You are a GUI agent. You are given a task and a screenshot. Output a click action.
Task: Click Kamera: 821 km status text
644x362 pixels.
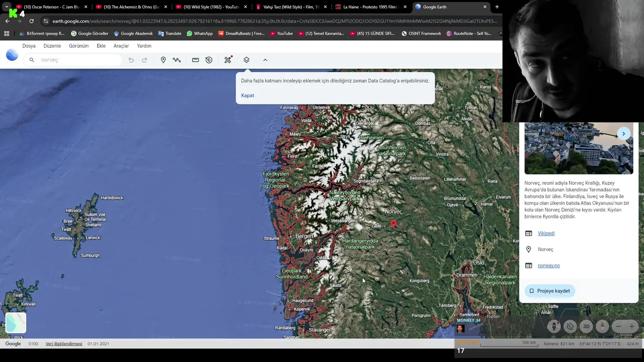coord(559,344)
